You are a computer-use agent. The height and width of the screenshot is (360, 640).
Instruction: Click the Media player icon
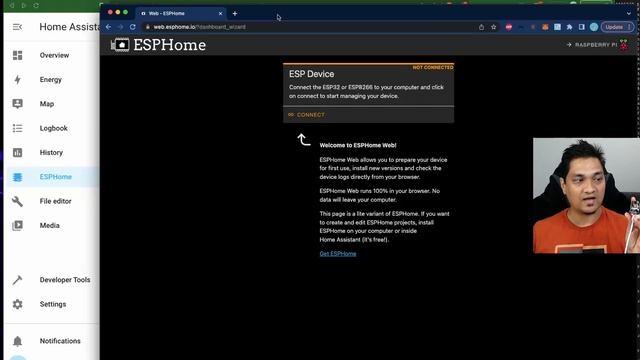point(18,225)
